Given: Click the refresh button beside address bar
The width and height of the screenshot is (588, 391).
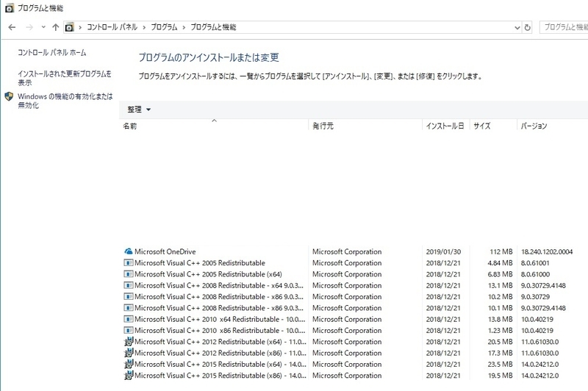Looking at the screenshot, I should (527, 27).
